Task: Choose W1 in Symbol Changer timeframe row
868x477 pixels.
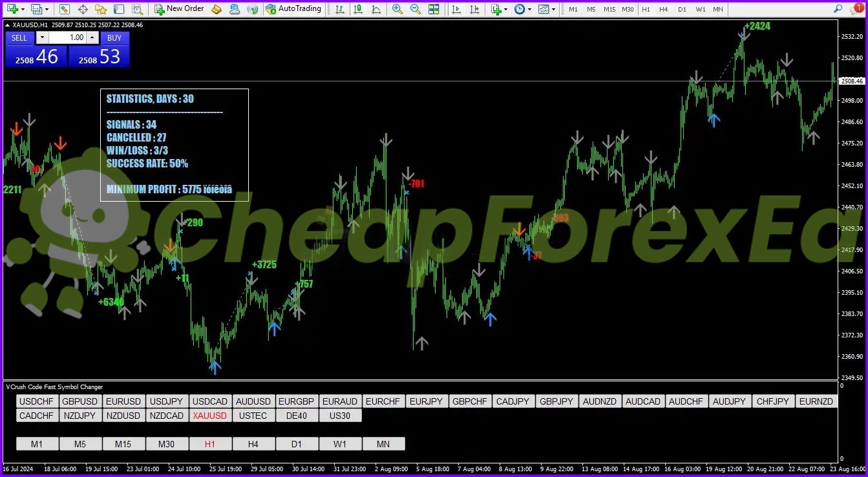Action: pos(340,444)
